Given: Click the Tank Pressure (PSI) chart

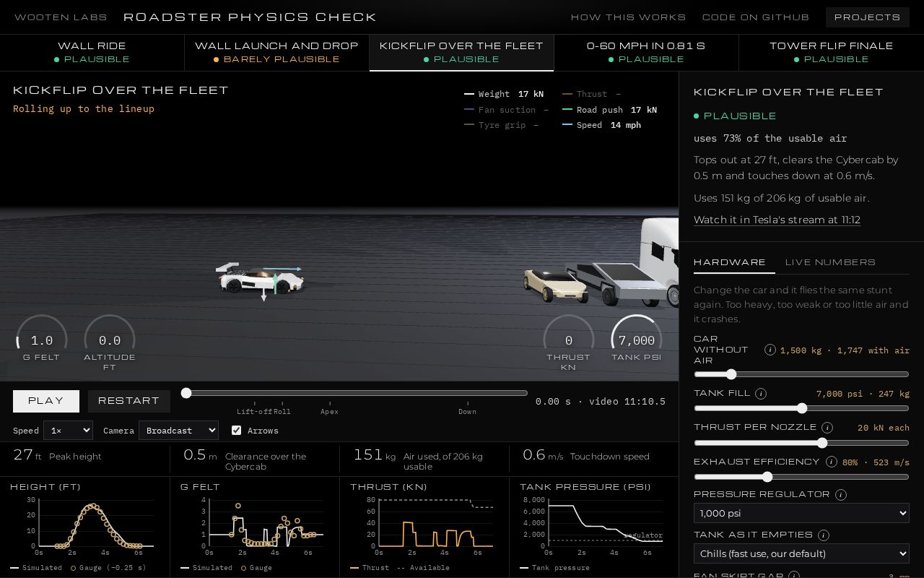Looking at the screenshot, I should coord(594,527).
